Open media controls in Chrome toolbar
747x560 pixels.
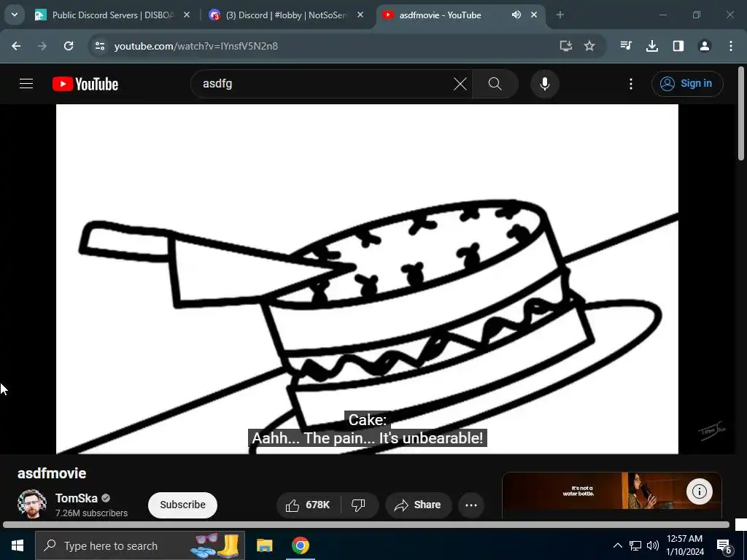[626, 46]
